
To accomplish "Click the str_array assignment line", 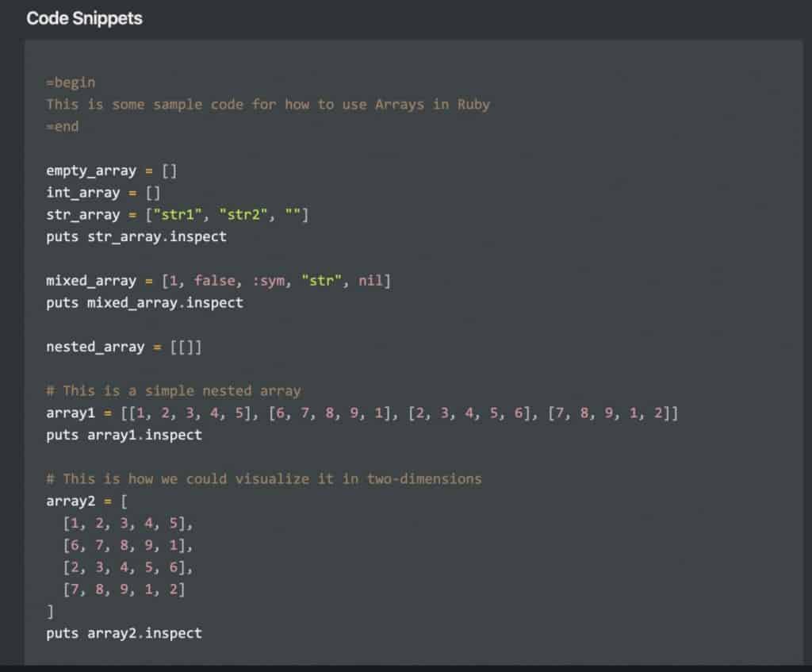I will (177, 214).
